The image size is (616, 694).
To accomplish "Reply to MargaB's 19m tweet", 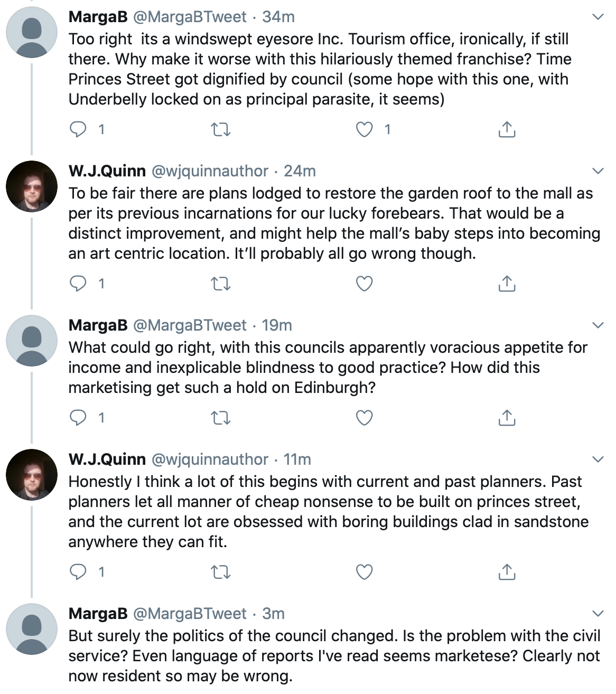I will [x=78, y=418].
